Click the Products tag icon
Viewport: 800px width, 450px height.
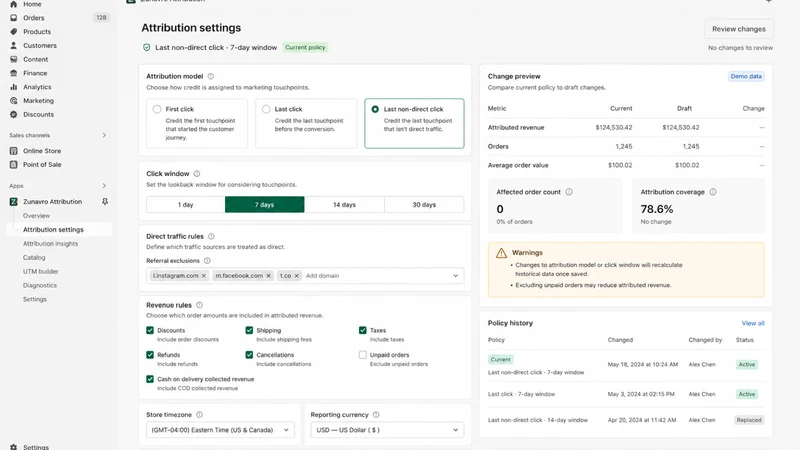[14, 32]
